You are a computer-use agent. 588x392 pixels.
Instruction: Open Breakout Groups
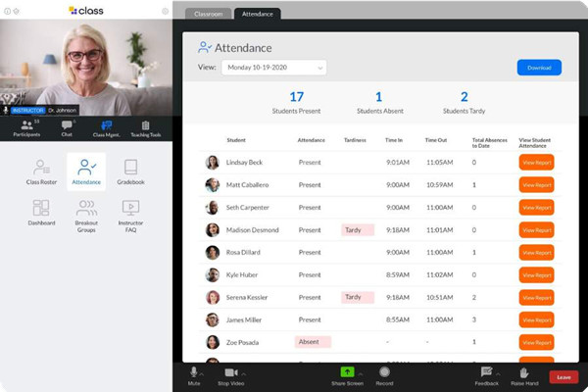86,213
